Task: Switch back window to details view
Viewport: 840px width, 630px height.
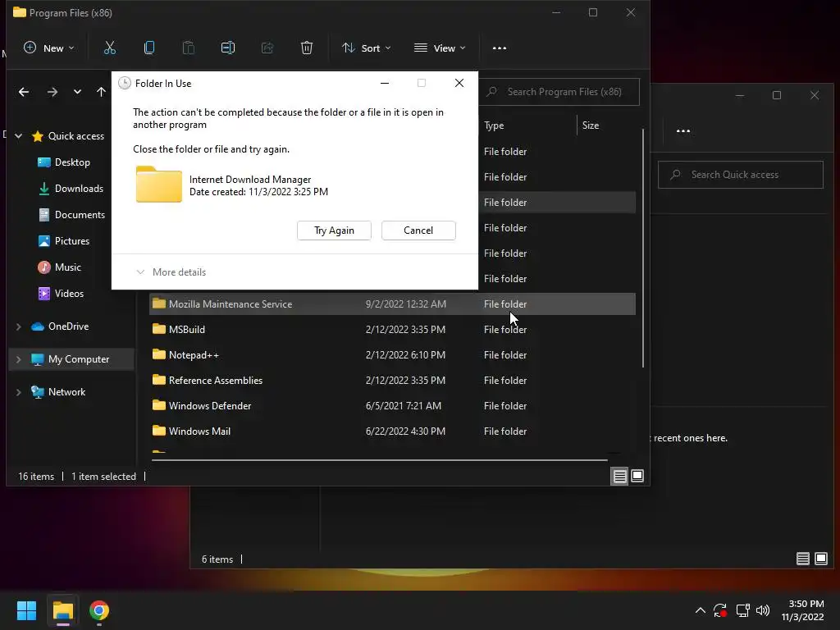Action: (802, 559)
